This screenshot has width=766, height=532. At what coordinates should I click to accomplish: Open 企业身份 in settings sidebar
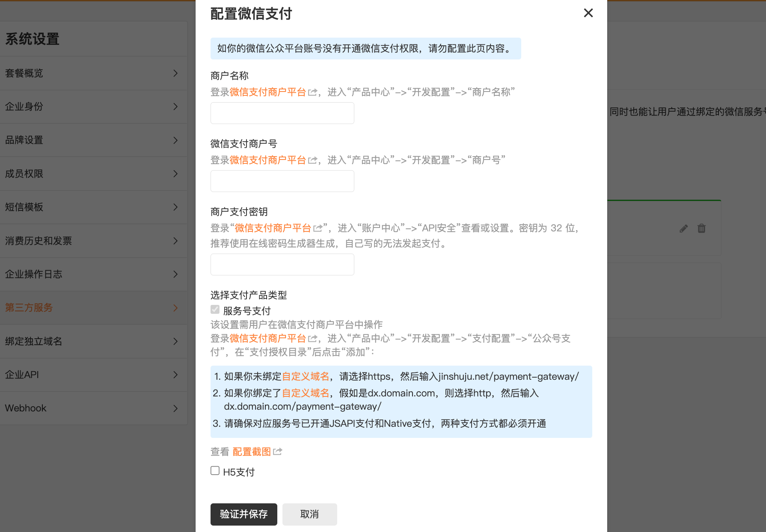[x=94, y=106]
